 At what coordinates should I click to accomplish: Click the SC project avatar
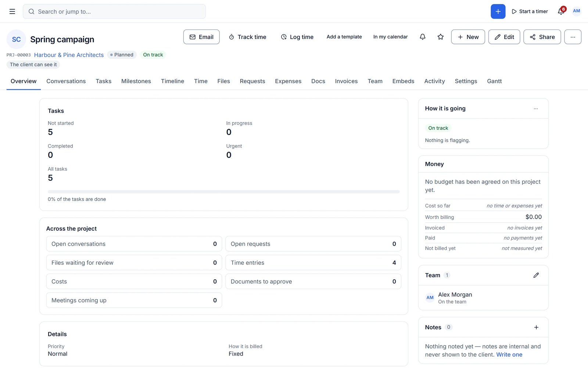click(x=17, y=39)
